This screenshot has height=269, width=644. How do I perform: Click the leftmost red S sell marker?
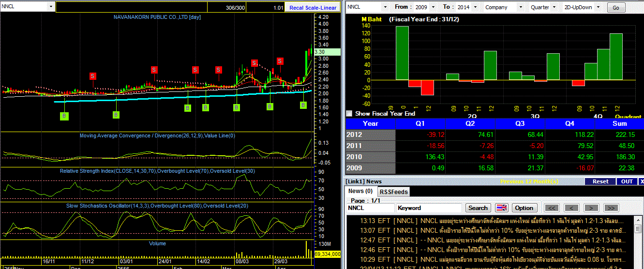[92, 76]
